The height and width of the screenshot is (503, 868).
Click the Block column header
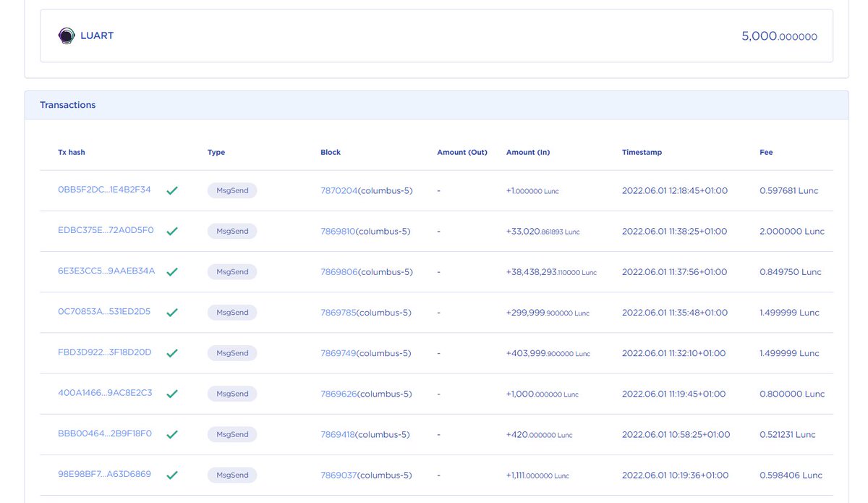331,152
